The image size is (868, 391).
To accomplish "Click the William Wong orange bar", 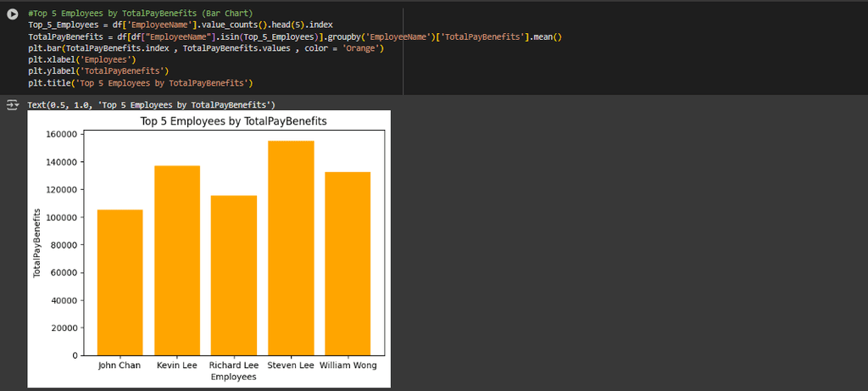I will pyautogui.click(x=348, y=264).
